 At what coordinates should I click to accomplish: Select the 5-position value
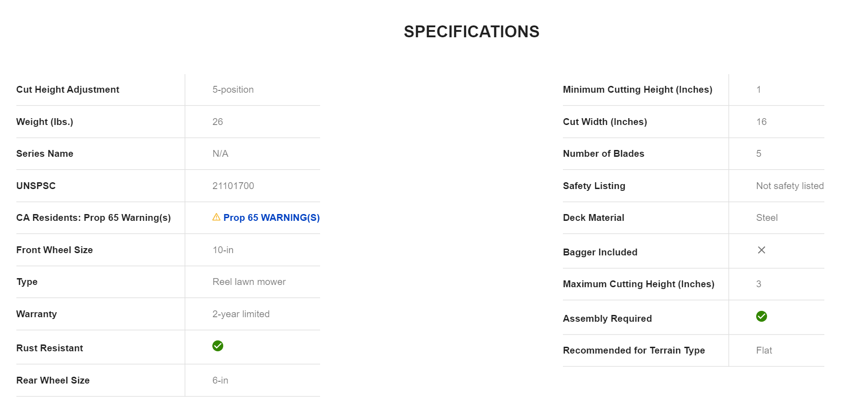(x=233, y=90)
